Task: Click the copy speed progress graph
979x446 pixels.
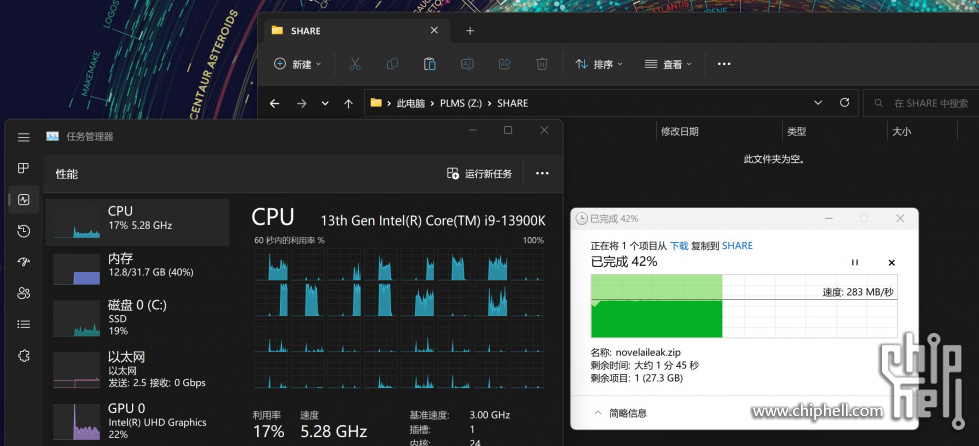Action: pyautogui.click(x=744, y=306)
